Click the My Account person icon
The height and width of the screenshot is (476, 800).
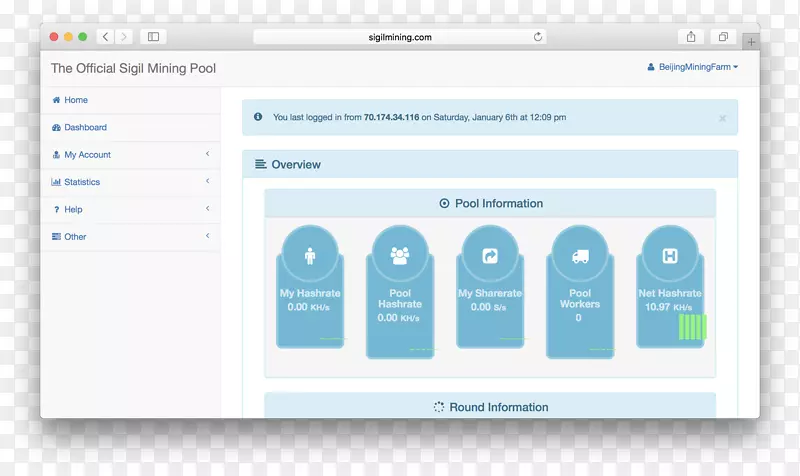pyautogui.click(x=56, y=155)
